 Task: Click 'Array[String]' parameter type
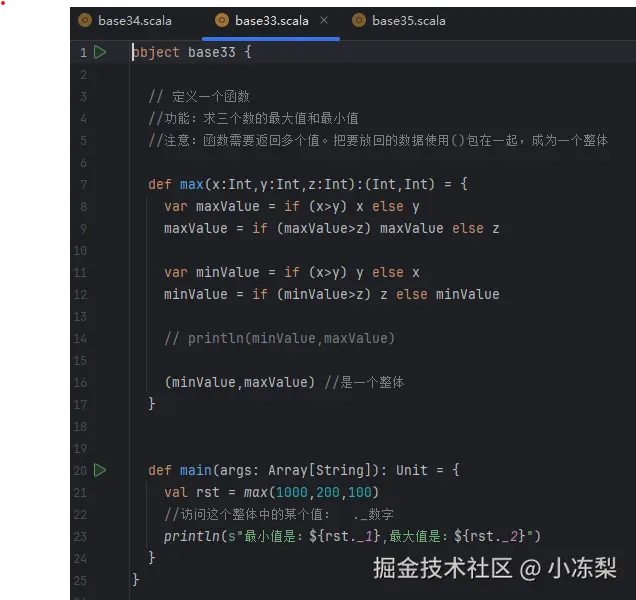pos(320,470)
